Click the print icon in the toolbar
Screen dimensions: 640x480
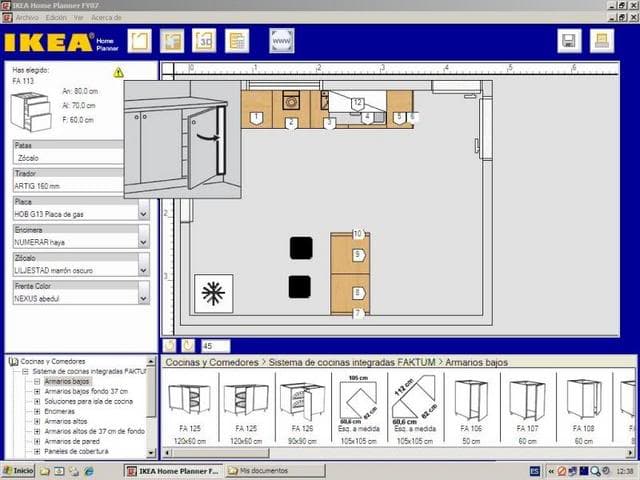pyautogui.click(x=601, y=41)
